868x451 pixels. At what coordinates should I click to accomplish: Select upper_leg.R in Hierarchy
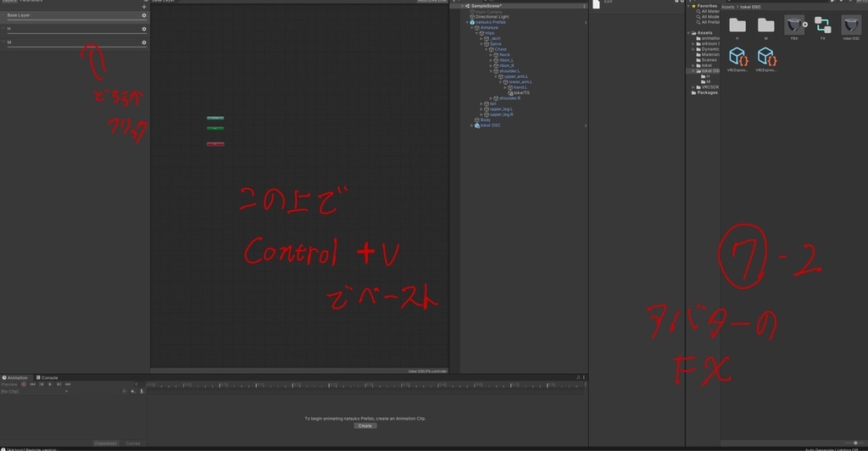[x=501, y=114]
